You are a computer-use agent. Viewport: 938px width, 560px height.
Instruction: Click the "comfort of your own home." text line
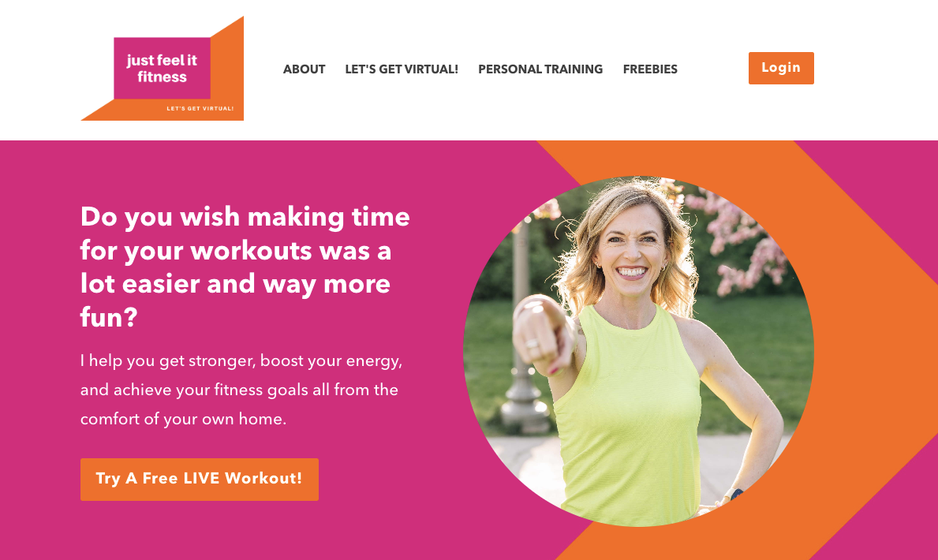point(183,419)
